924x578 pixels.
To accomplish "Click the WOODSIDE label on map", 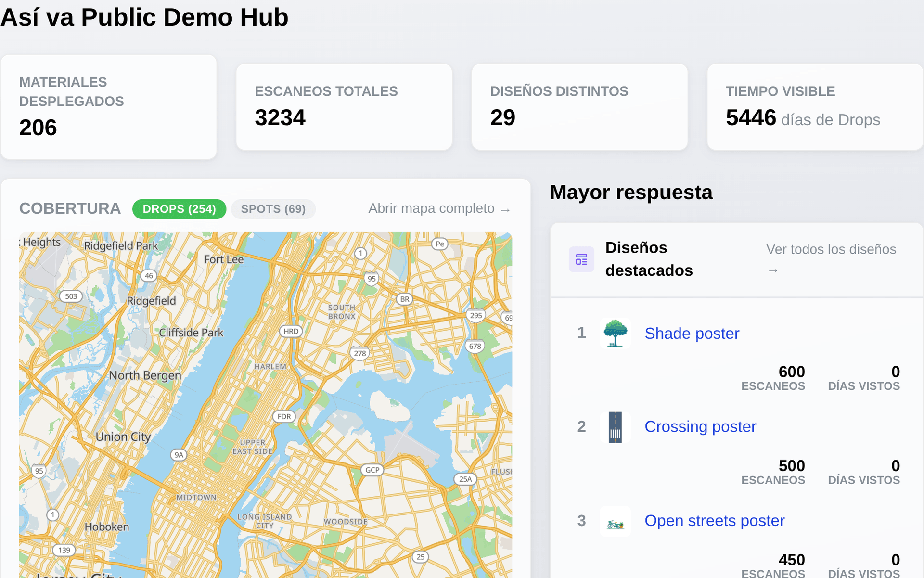I will coord(346,522).
